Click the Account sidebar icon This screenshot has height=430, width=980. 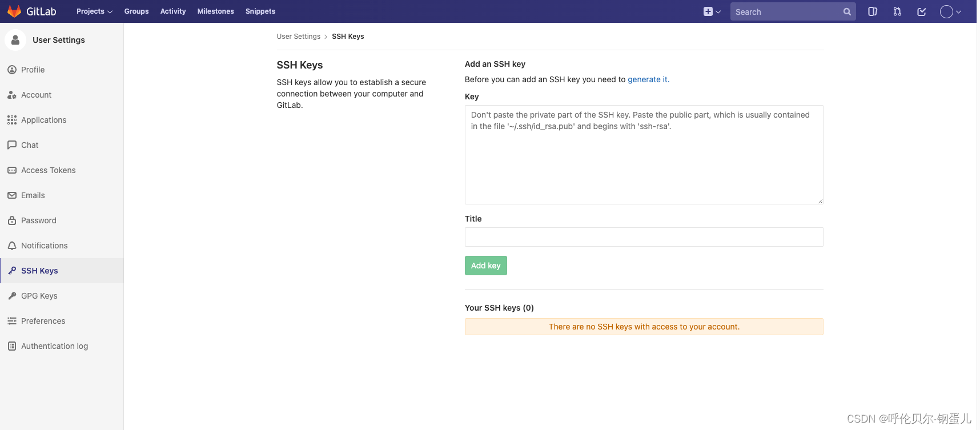pyautogui.click(x=12, y=95)
